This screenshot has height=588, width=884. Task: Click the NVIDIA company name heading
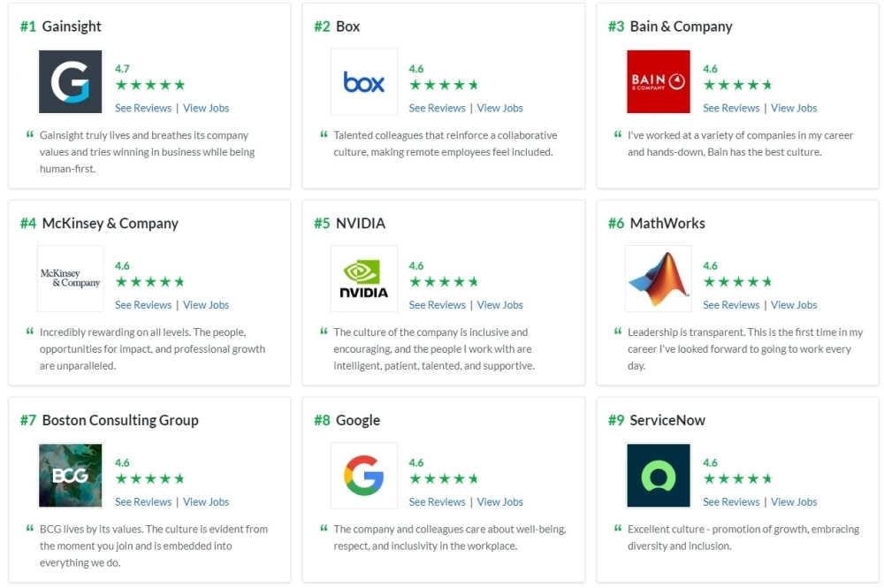361,224
